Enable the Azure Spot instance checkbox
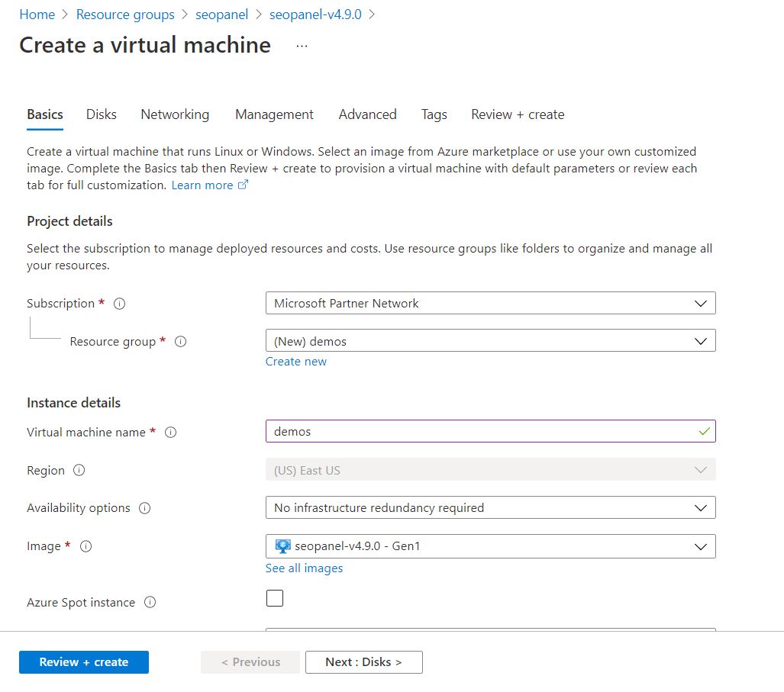 (x=275, y=598)
